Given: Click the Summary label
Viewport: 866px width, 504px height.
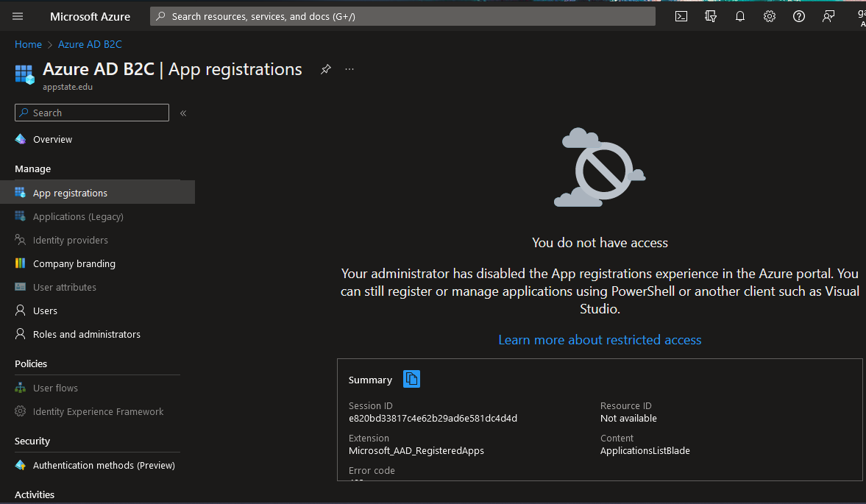Looking at the screenshot, I should click(x=370, y=380).
